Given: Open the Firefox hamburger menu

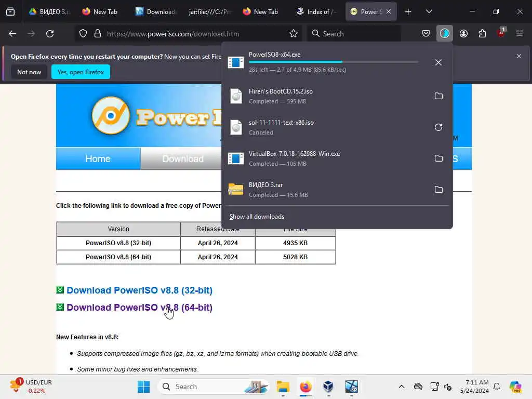Looking at the screenshot, I should [520, 33].
